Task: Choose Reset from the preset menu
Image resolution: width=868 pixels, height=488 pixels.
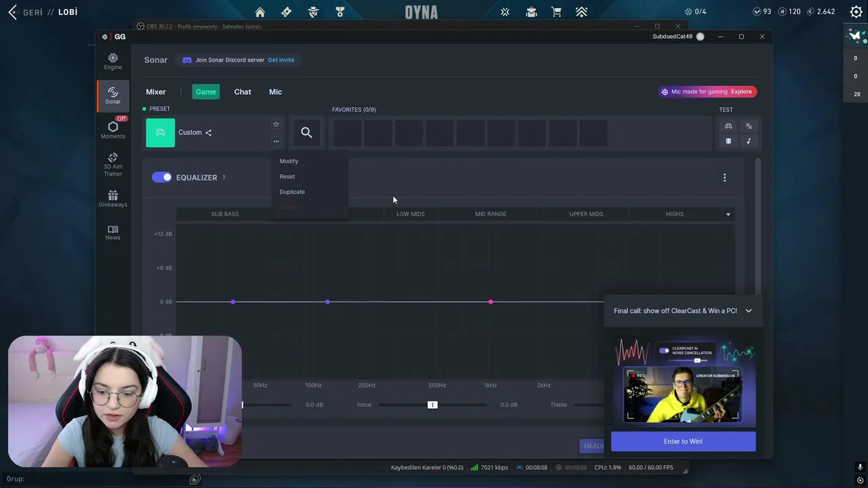Action: point(288,176)
